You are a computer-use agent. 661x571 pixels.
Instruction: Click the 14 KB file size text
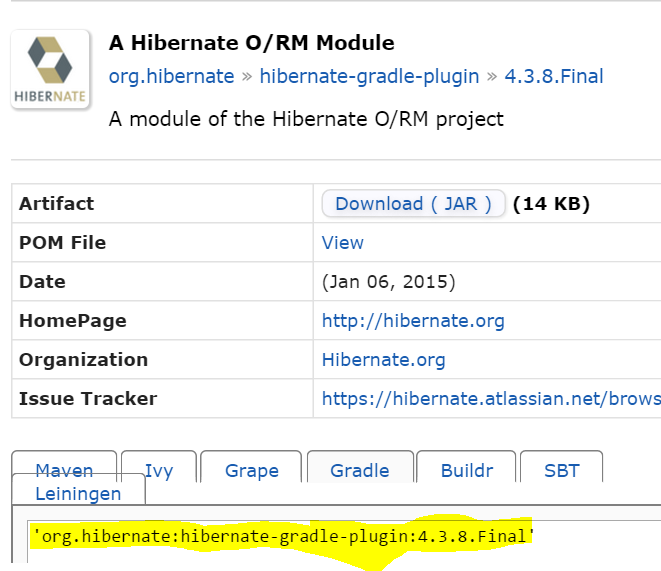pyautogui.click(x=551, y=204)
